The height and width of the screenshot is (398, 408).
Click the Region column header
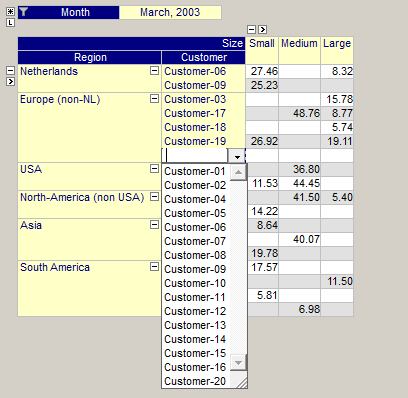point(90,57)
